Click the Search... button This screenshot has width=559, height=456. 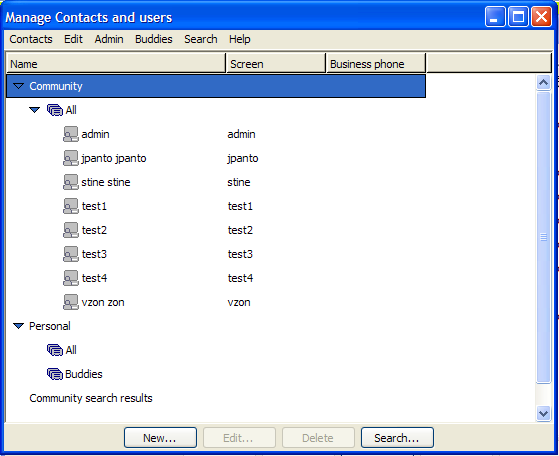coord(397,437)
